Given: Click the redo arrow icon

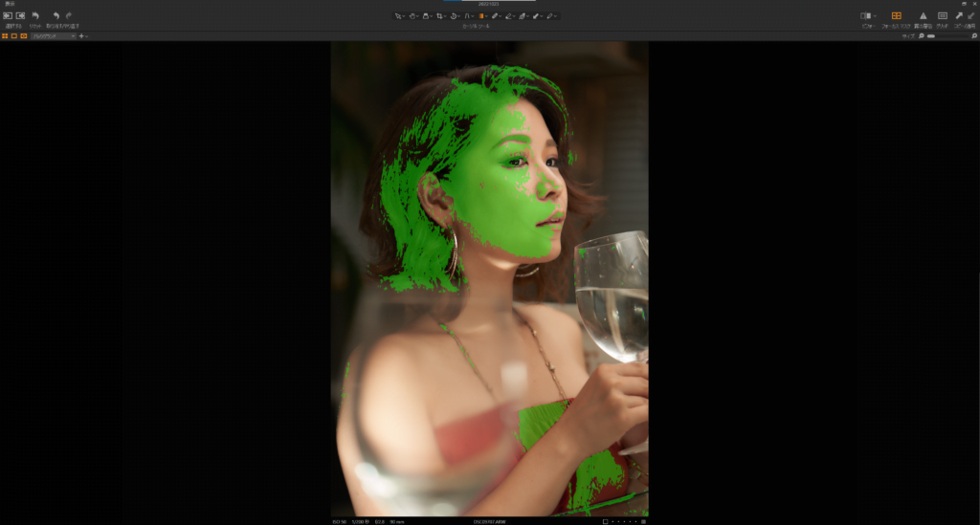Looking at the screenshot, I should pos(69,15).
